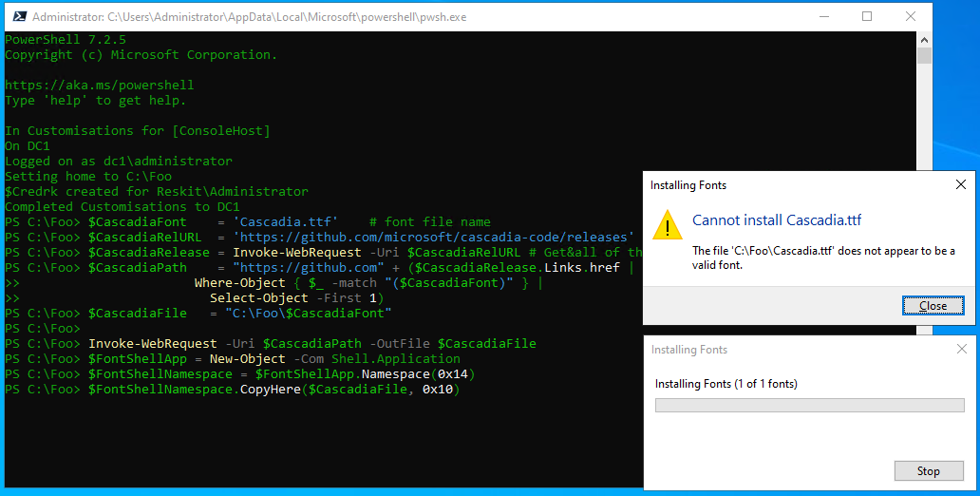Click the 'New-Object -Com Shell.Application' line

[233, 359]
